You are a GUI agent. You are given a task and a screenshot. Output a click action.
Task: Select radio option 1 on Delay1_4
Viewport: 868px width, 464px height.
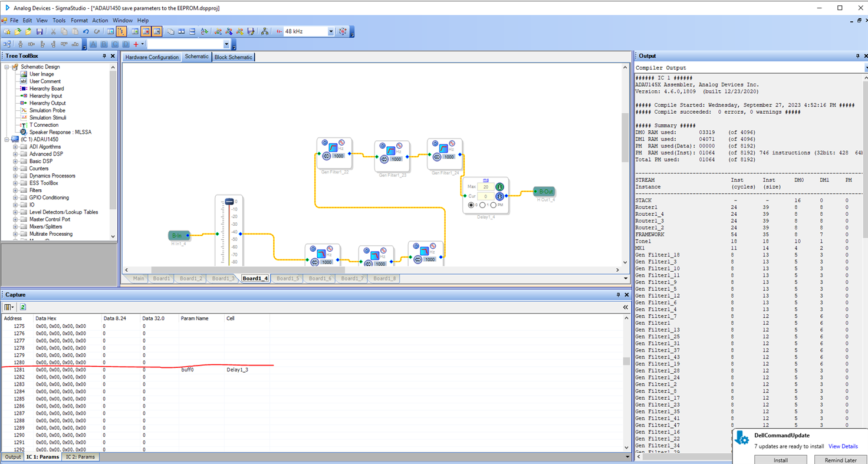click(x=482, y=205)
